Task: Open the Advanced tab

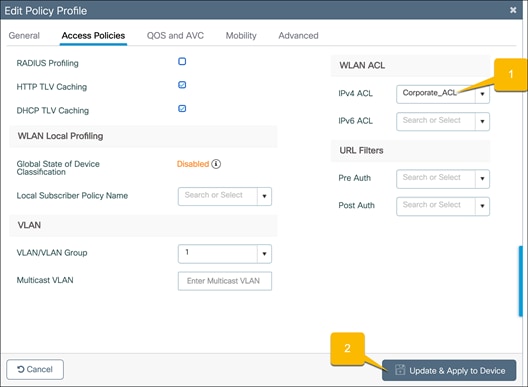Action: (x=298, y=35)
